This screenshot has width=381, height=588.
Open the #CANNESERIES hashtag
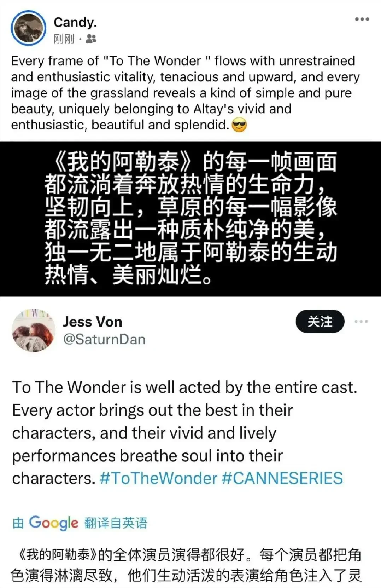point(282,478)
